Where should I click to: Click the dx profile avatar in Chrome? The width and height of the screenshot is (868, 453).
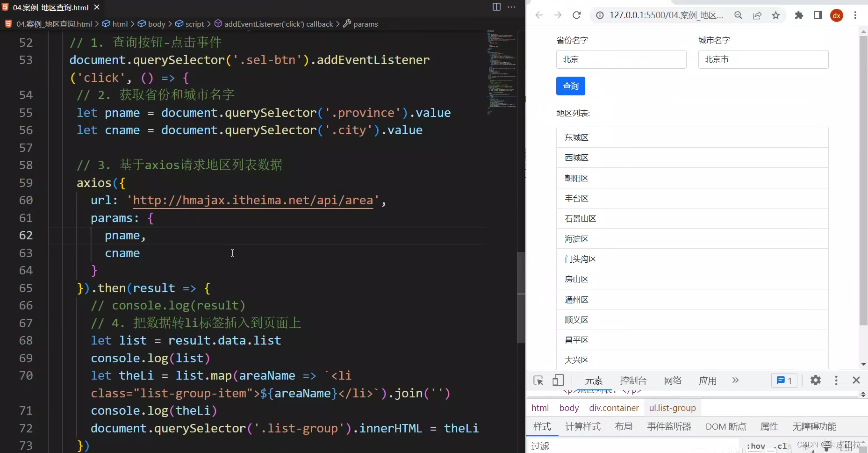click(837, 15)
